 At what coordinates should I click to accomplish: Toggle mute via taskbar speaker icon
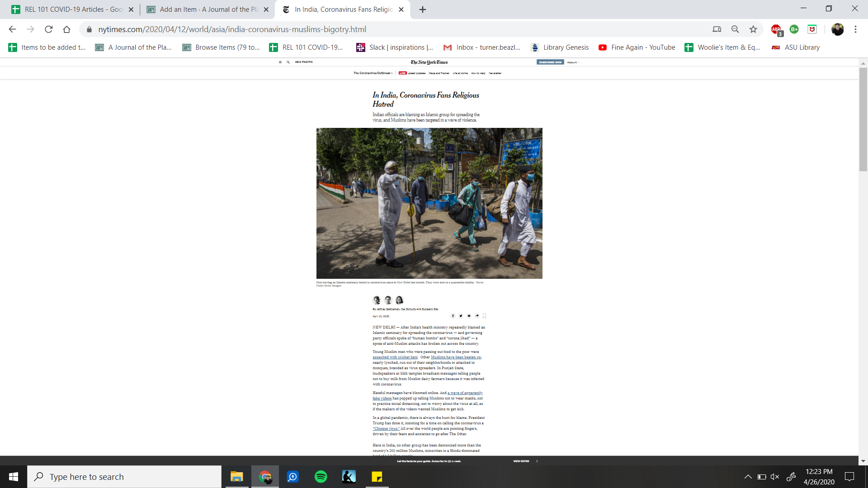[x=774, y=477]
